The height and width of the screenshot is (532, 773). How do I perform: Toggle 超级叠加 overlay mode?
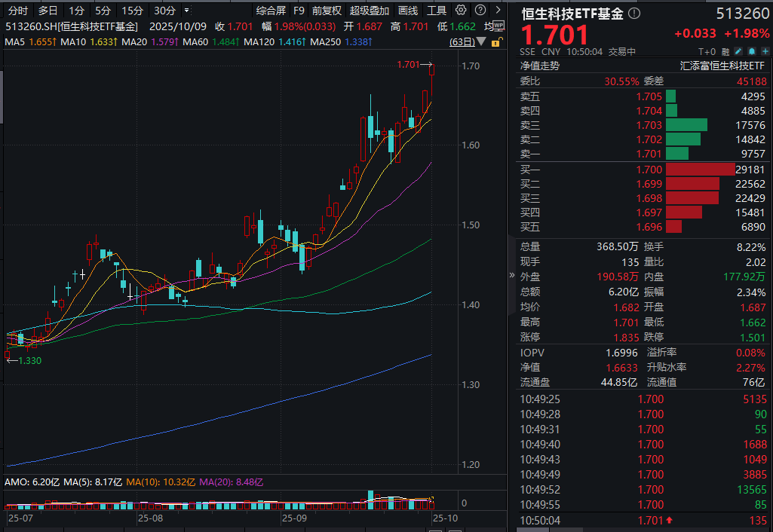(x=370, y=10)
